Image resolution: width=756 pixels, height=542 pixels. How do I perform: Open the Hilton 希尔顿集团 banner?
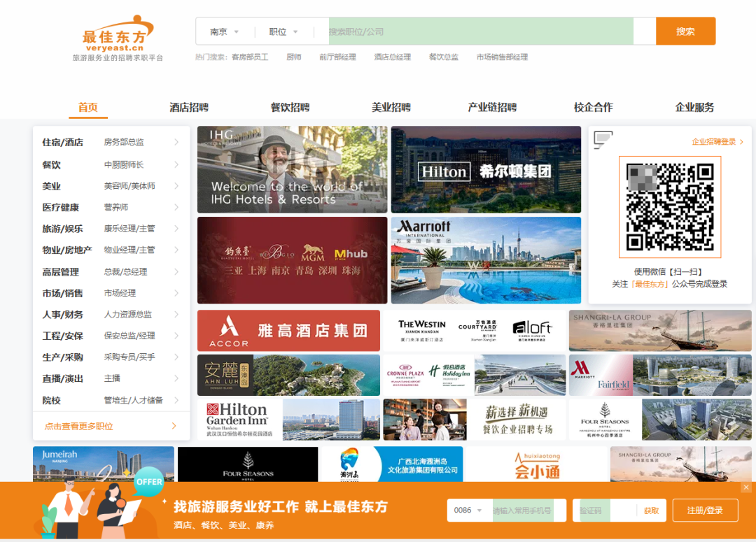[x=486, y=170]
